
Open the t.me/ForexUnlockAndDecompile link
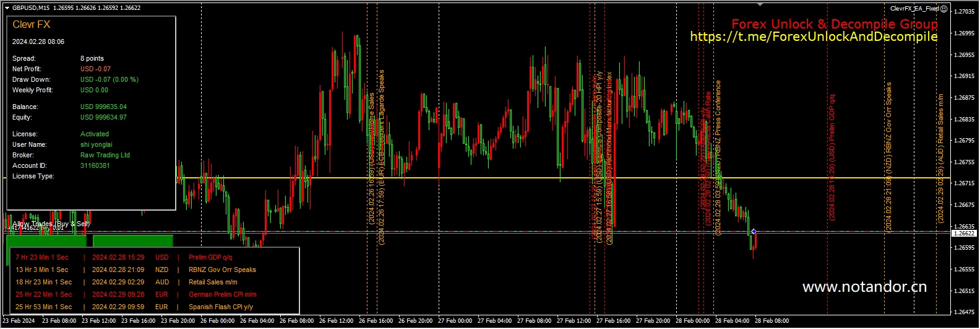[814, 37]
